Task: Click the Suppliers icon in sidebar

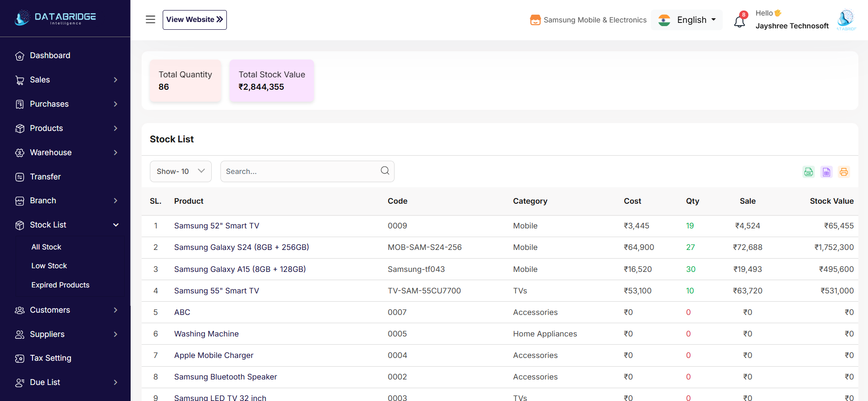Action: pyautogui.click(x=20, y=335)
